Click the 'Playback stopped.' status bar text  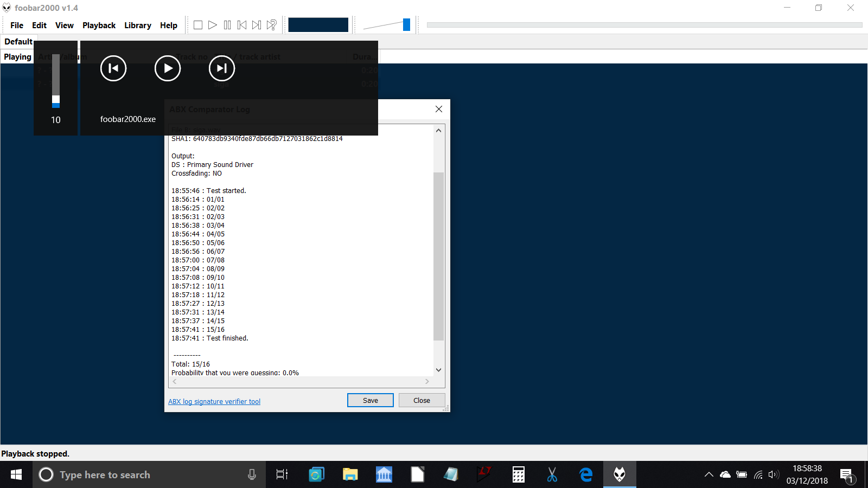pos(35,454)
